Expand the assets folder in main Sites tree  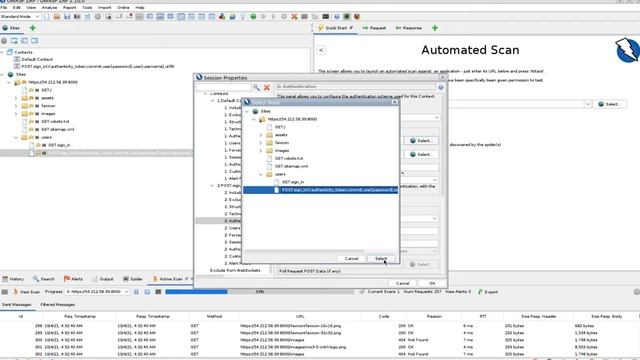point(16,98)
